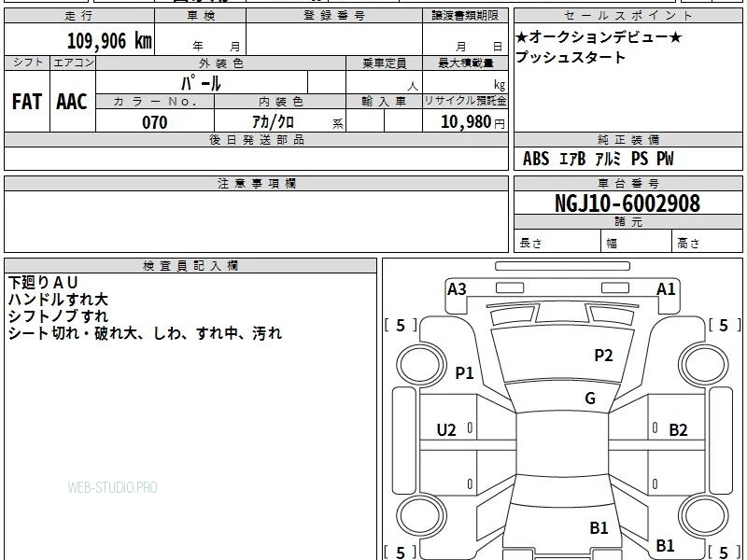Select the mileage value 109,906 km
Image resolution: width=747 pixels, height=560 pixels.
[x=109, y=41]
